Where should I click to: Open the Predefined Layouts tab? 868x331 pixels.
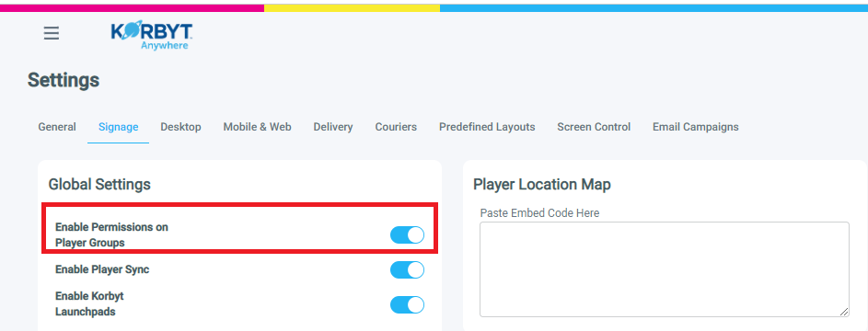tap(487, 127)
